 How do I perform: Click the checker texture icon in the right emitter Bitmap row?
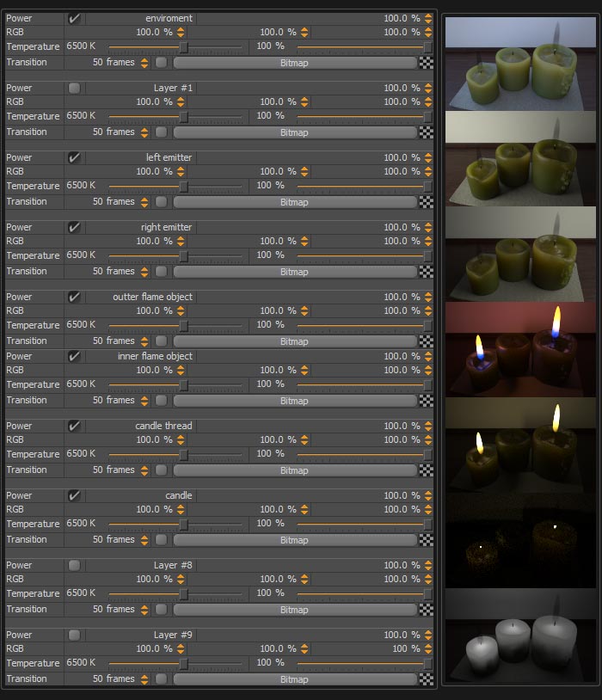click(426, 272)
